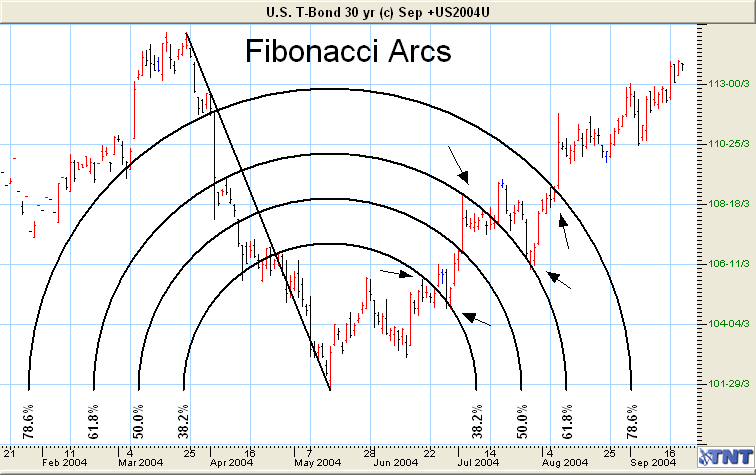Click the 101-29/3 price axis label

coord(725,384)
